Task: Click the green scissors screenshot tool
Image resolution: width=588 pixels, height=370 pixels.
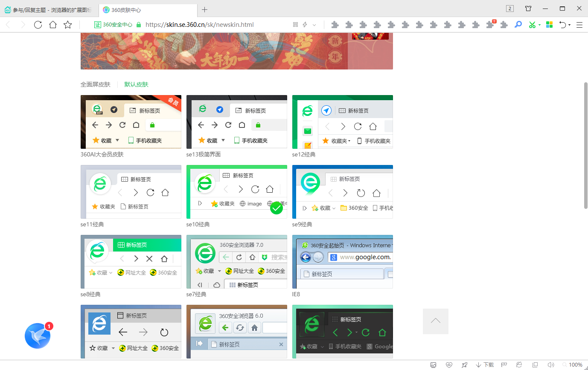Action: point(532,25)
